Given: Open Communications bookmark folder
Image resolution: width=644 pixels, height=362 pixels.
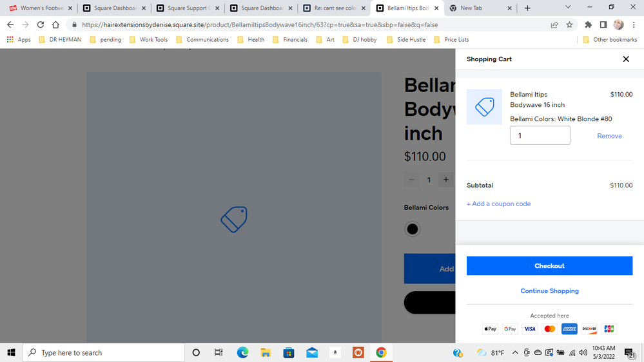Looking at the screenshot, I should tap(202, 40).
